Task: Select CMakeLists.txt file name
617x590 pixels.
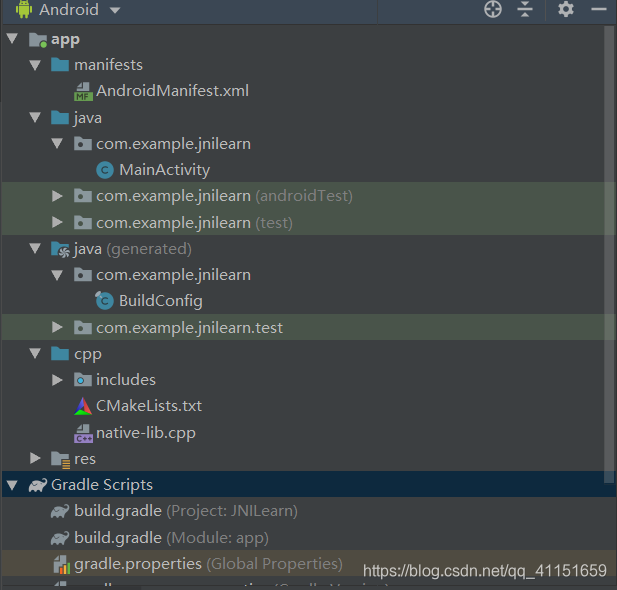Action: [x=149, y=406]
